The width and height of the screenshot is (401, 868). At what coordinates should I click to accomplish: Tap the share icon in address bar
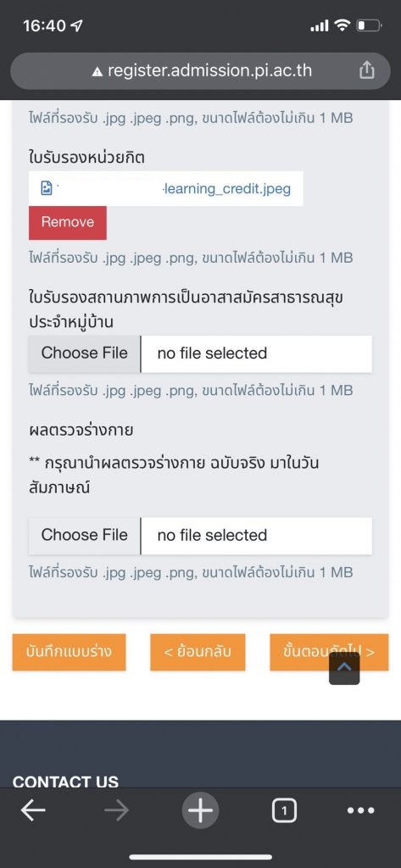pos(366,70)
